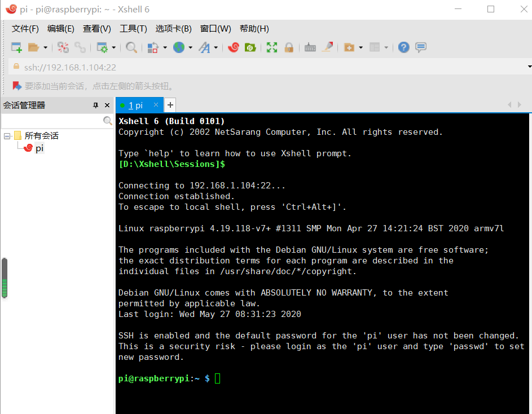Pin the 会话管理器 panel
Screen dimensions: 532x414
(x=96, y=105)
